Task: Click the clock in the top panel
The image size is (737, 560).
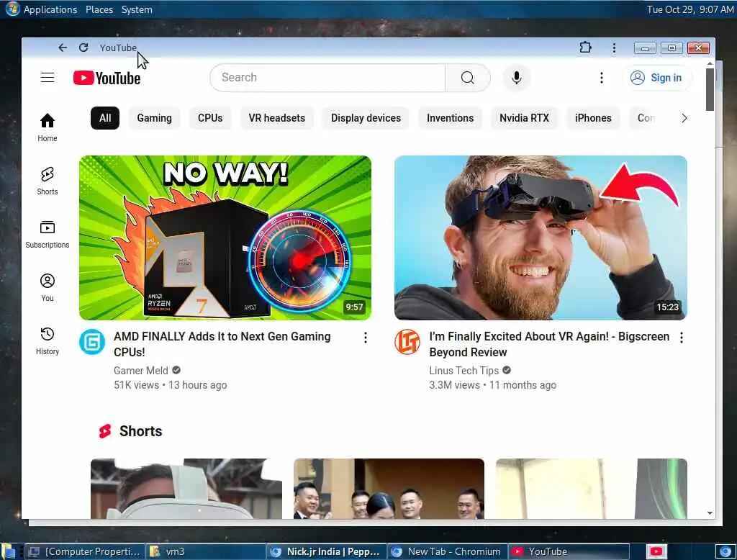Action: click(690, 9)
